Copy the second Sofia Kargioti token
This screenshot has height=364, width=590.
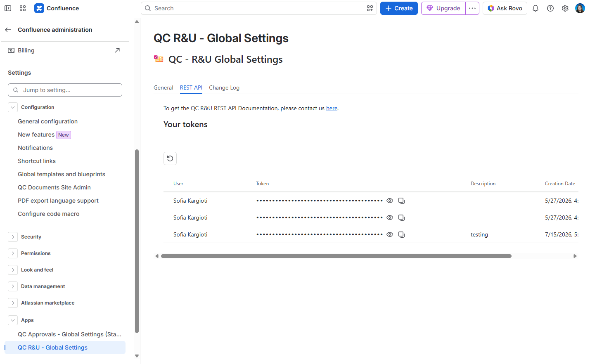coord(401,217)
